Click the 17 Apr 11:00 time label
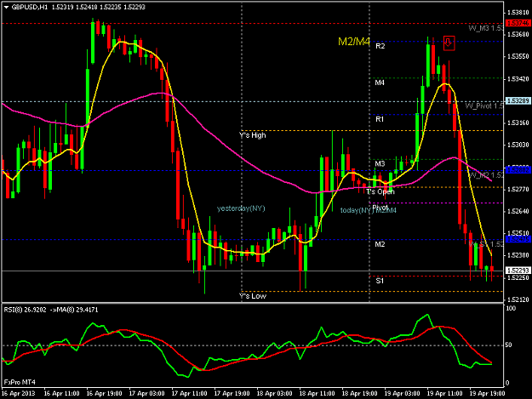Viewport: 532px width, 399px height. pos(189,394)
